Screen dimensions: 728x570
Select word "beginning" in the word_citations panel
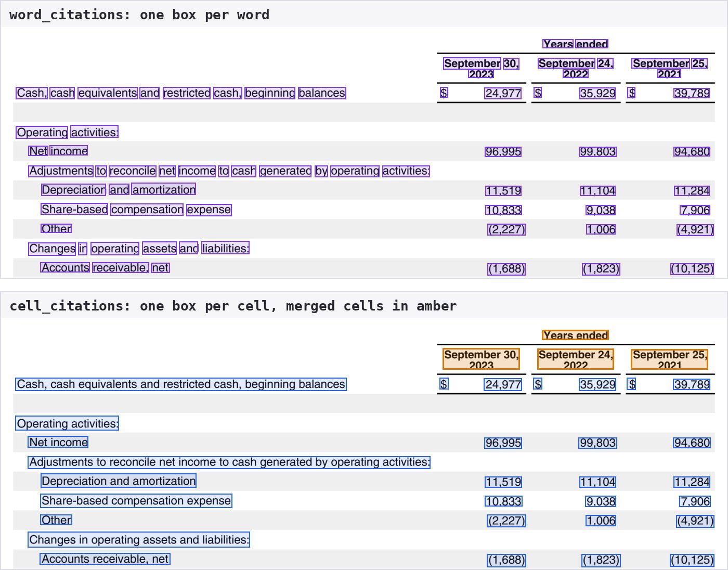click(270, 93)
